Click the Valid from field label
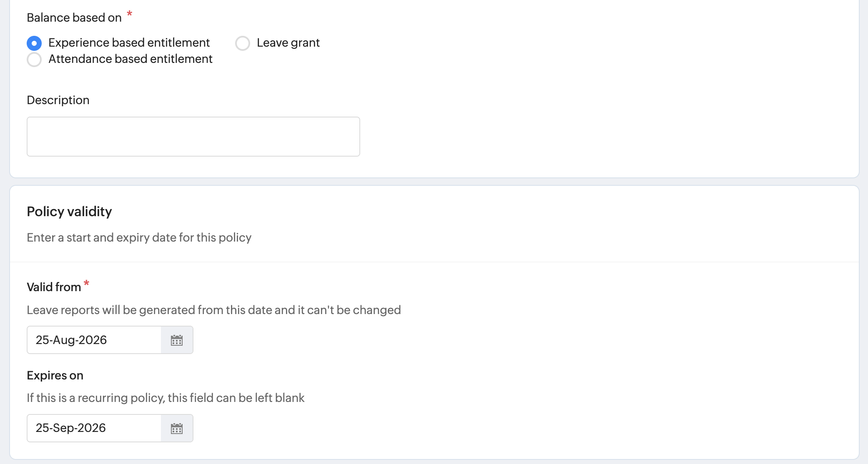 pyautogui.click(x=54, y=287)
